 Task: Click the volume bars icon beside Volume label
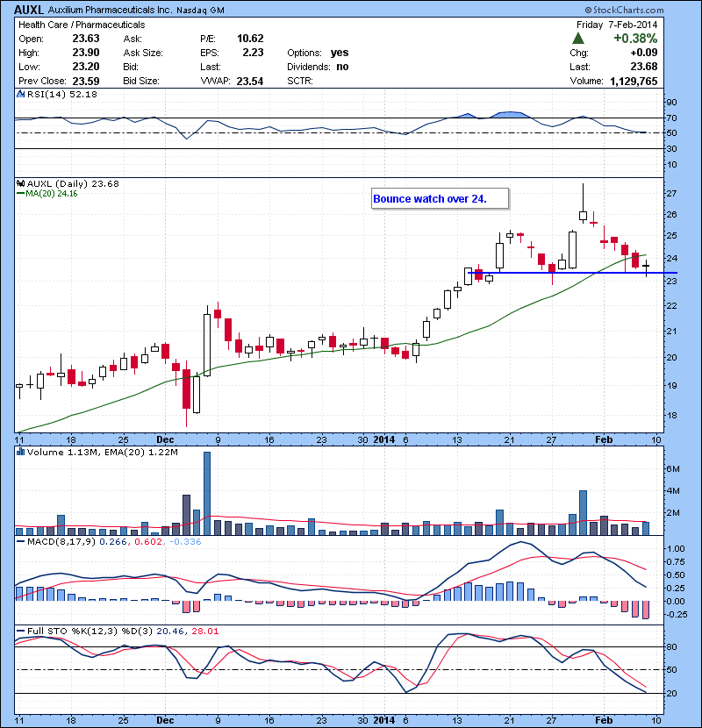pyautogui.click(x=20, y=452)
